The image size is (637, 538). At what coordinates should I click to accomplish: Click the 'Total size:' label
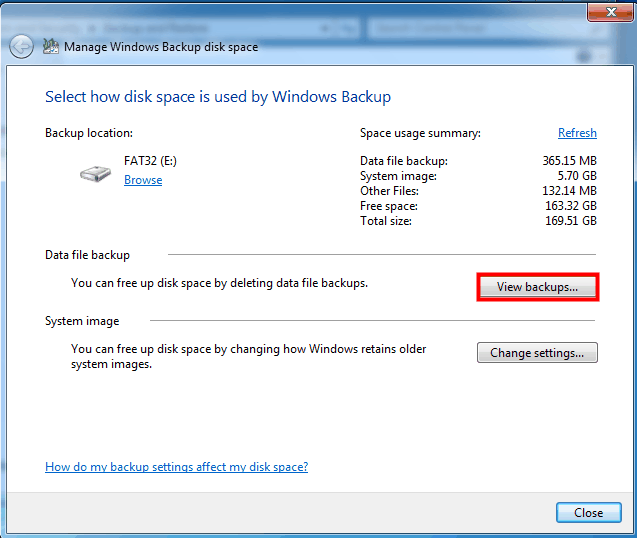click(386, 221)
